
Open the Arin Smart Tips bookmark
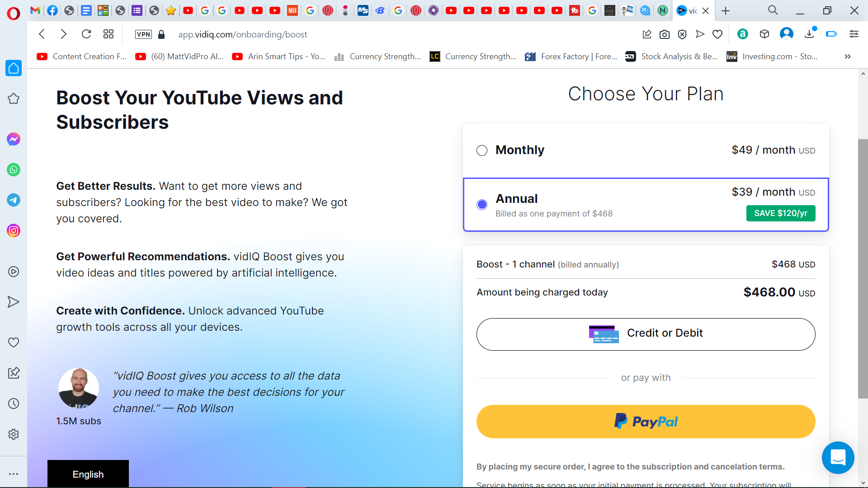pyautogui.click(x=278, y=56)
